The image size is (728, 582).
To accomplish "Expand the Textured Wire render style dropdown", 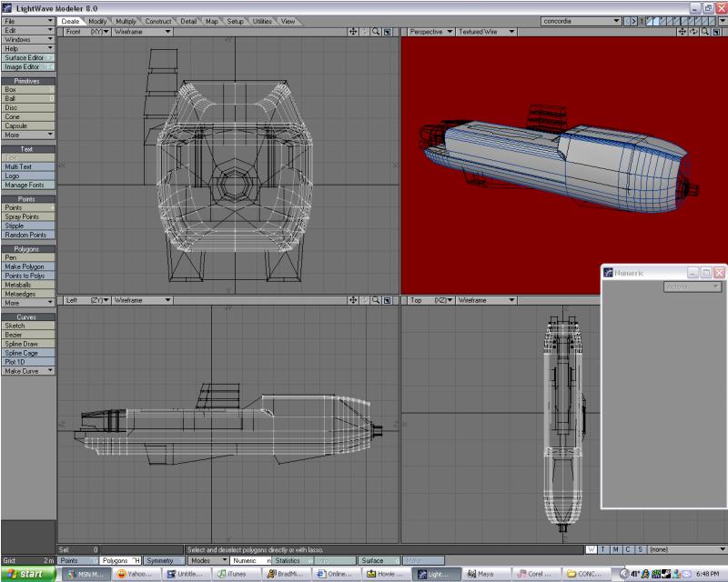I will coord(486,31).
